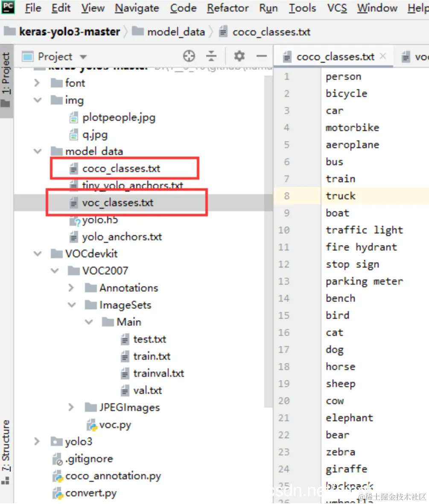The image size is (429, 504).
Task: Click the 'motorbike' line in editor
Action: pos(352,128)
